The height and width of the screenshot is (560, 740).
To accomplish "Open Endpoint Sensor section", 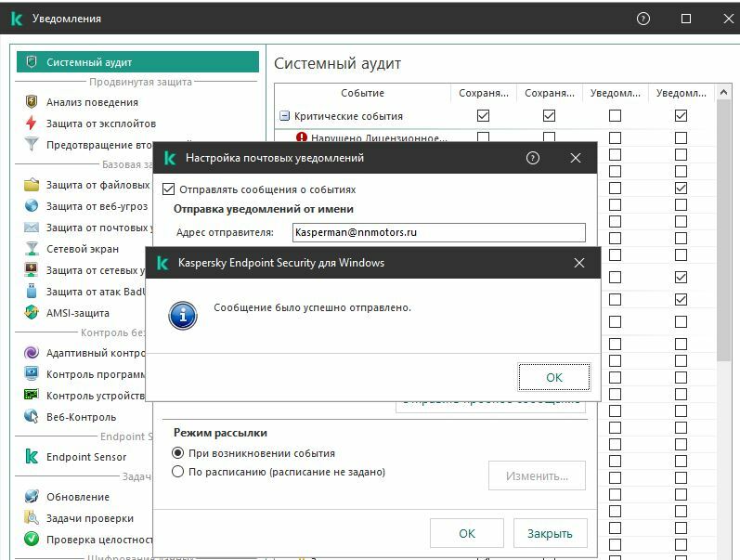I will point(86,457).
